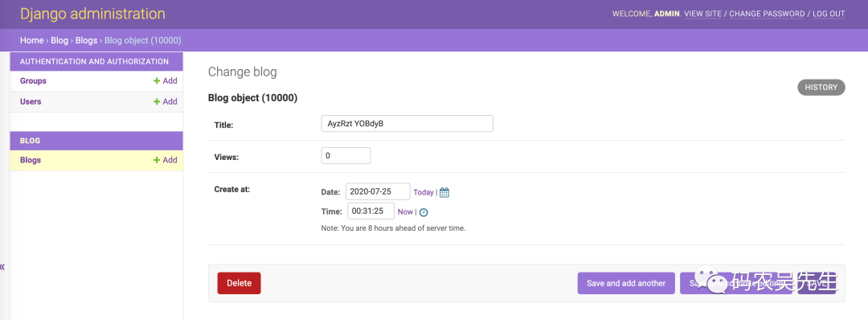
Task: Click the Log out link
Action: click(829, 14)
